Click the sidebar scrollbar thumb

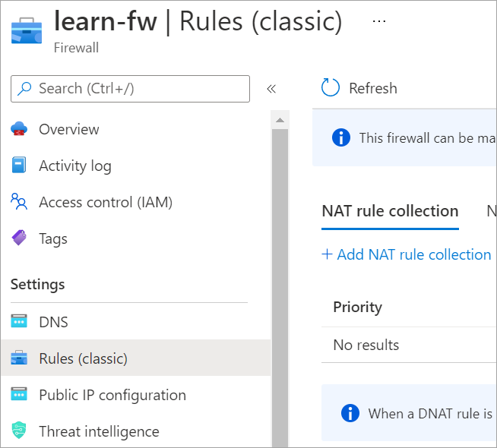pos(280,288)
